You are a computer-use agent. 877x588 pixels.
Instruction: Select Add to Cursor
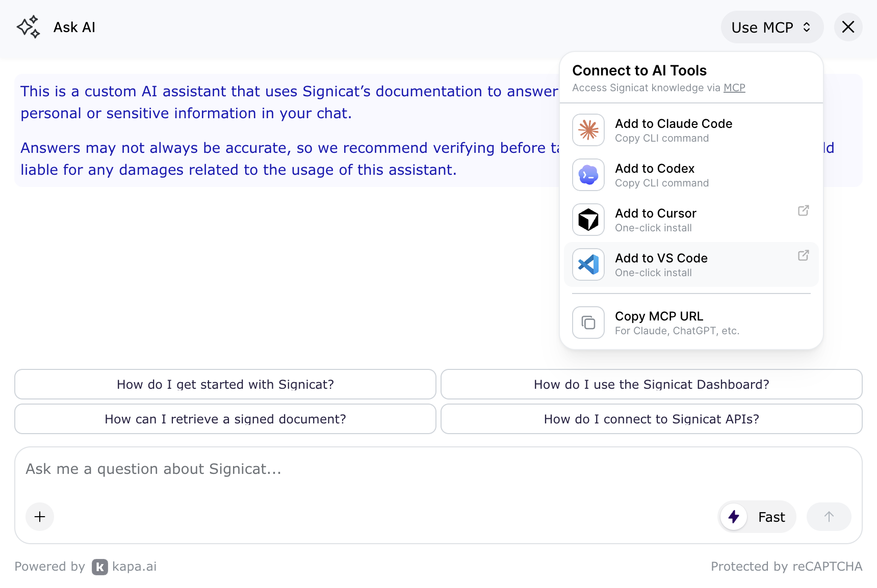tap(691, 220)
